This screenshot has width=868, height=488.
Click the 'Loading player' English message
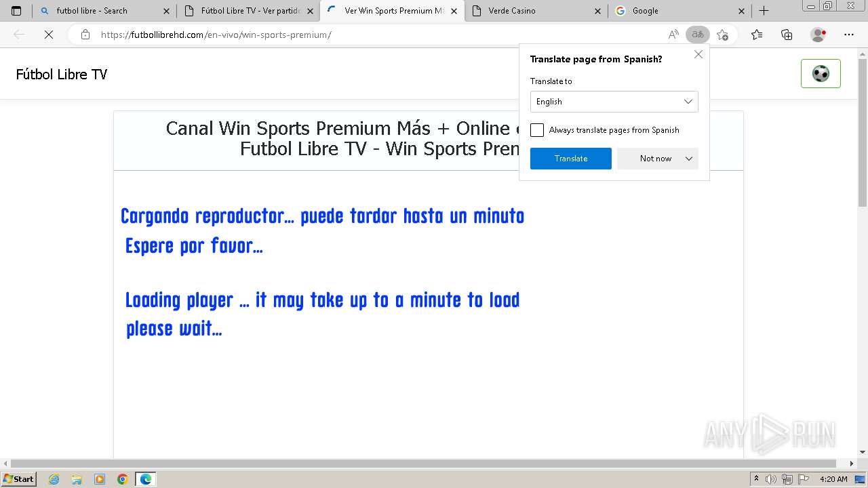pyautogui.click(x=322, y=300)
